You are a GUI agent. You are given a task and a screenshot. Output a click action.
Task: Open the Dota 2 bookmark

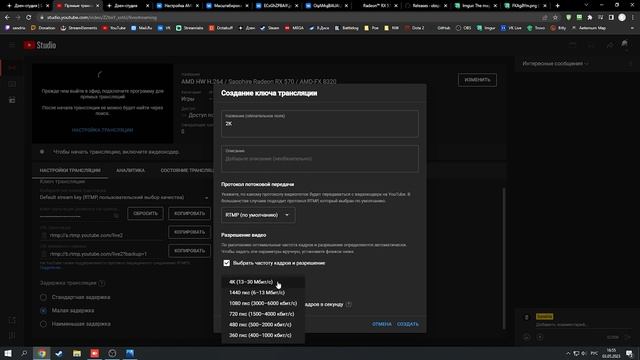414,28
